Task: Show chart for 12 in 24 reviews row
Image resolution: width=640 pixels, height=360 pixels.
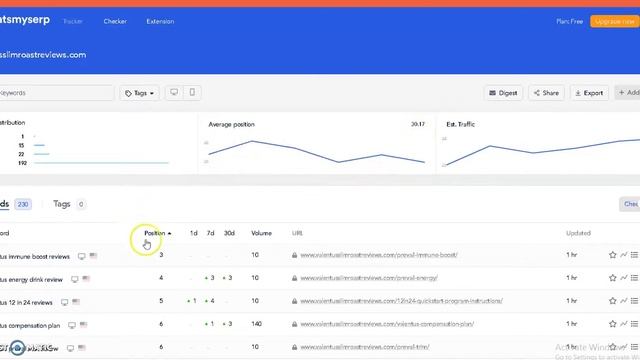Action: 624,301
